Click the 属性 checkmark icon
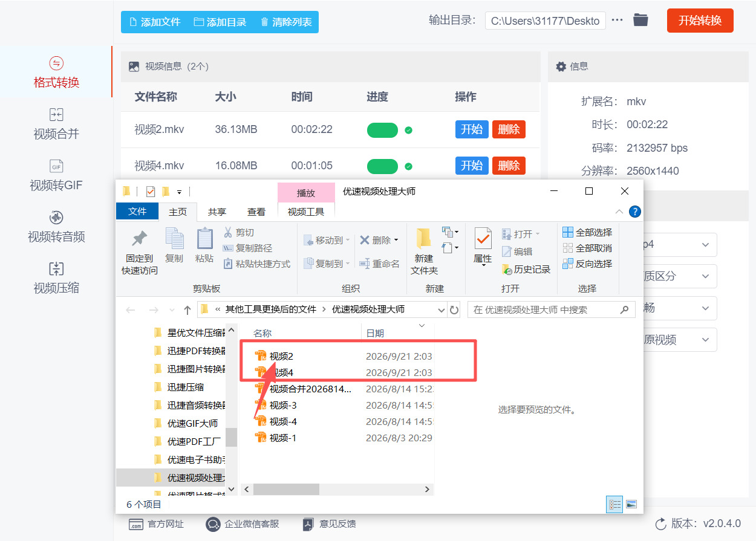The height and width of the screenshot is (541, 756). (483, 239)
